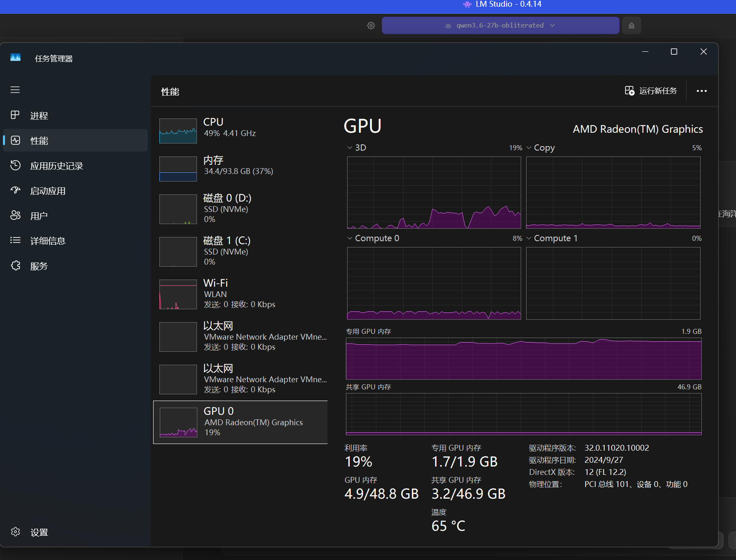The width and height of the screenshot is (736, 560).
Task: Switch to the 用户 (Users) page
Action: [75, 216]
